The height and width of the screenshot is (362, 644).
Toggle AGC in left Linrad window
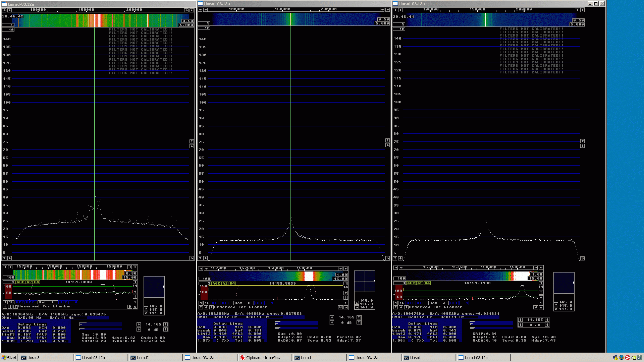[20, 282]
